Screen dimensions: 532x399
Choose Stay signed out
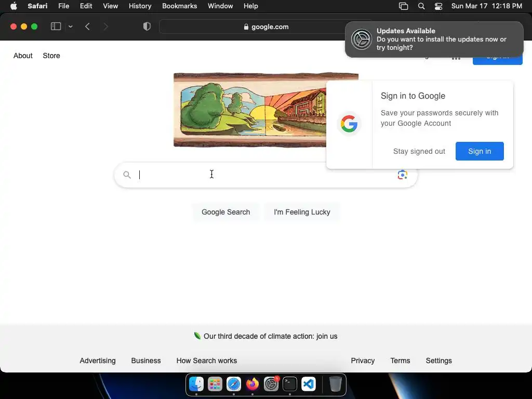coord(419,151)
